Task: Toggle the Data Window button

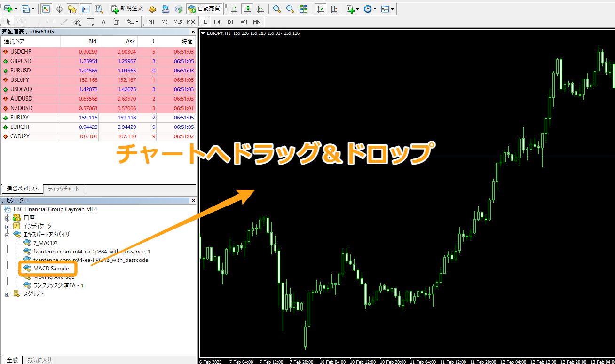Action: (59, 8)
